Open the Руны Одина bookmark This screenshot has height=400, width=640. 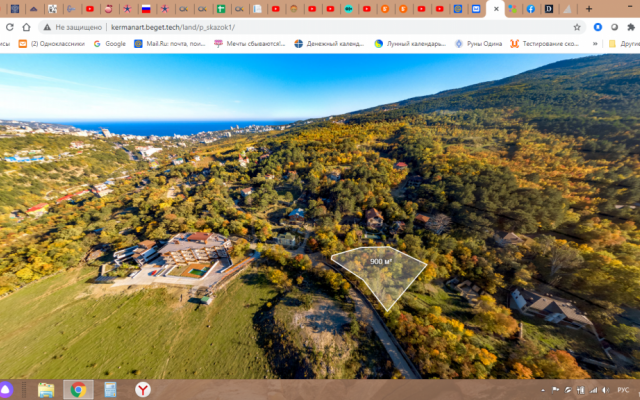pyautogui.click(x=478, y=44)
